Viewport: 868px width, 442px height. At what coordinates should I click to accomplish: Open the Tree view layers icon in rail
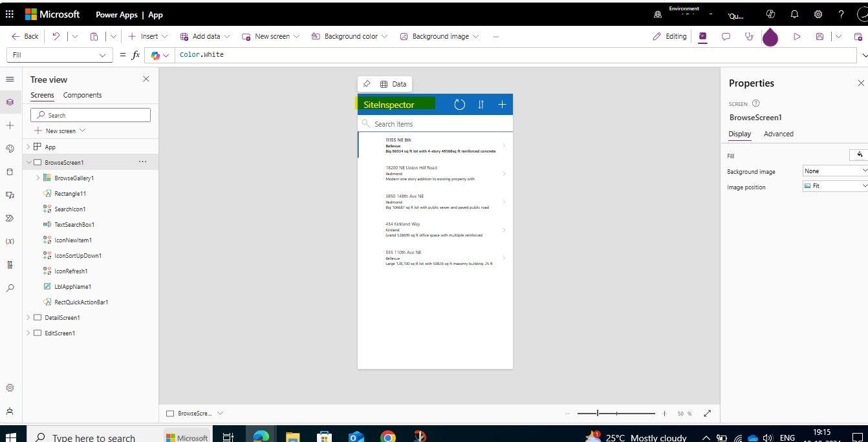pyautogui.click(x=10, y=102)
